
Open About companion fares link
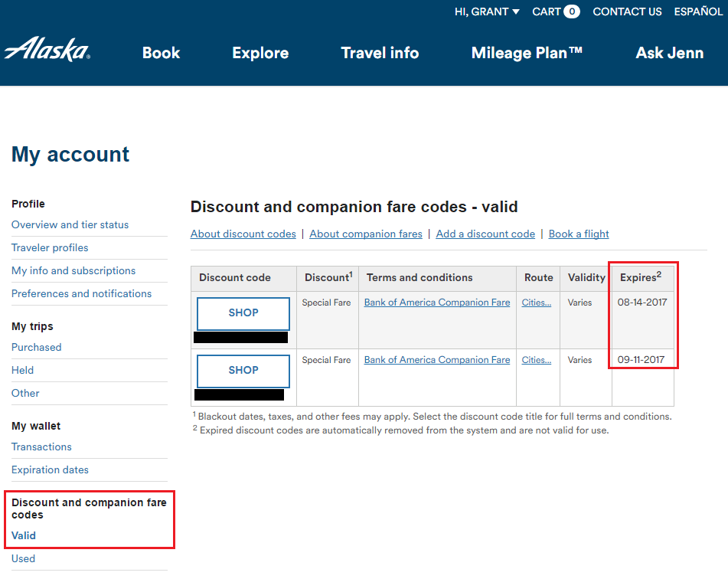tap(366, 234)
